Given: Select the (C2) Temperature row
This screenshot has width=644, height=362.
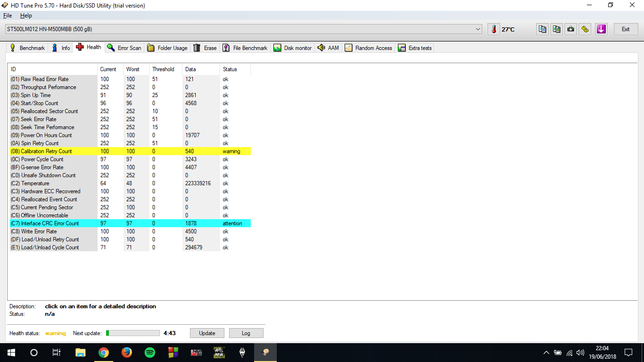Looking at the screenshot, I should coord(130,183).
